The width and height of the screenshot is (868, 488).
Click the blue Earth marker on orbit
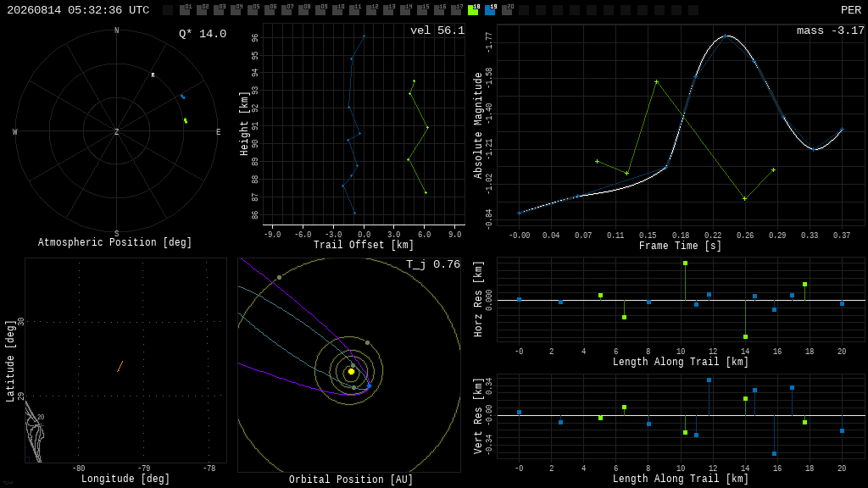[370, 385]
